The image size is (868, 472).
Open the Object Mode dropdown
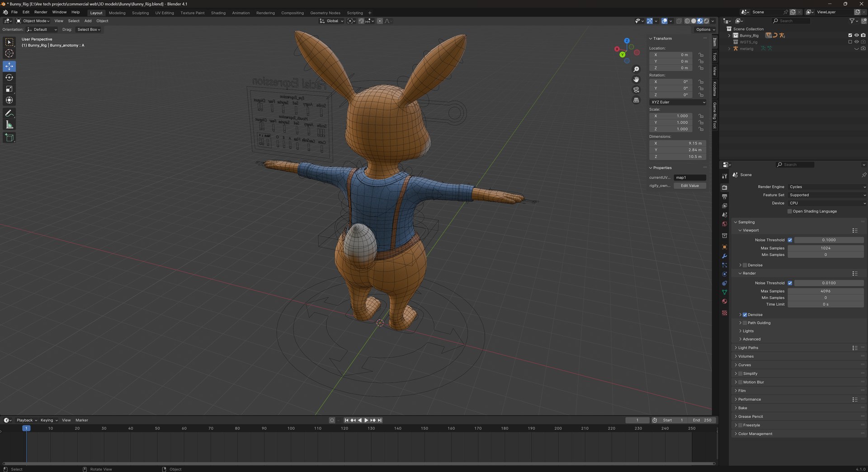[x=33, y=21]
